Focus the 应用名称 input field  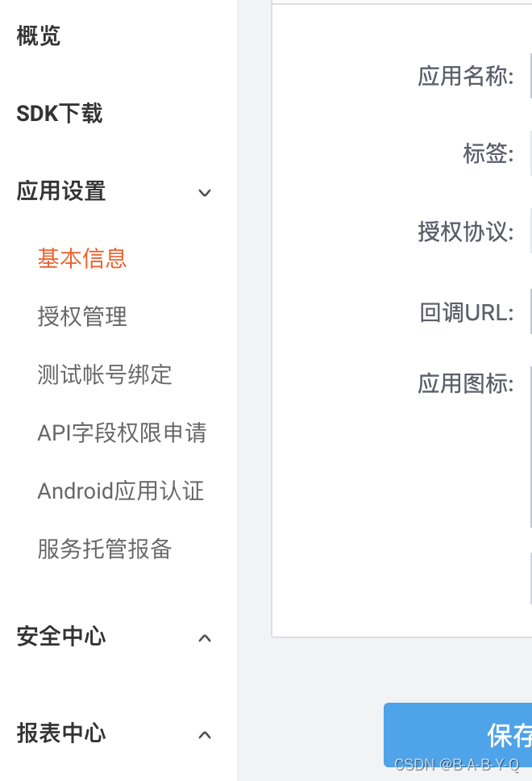click(531, 76)
